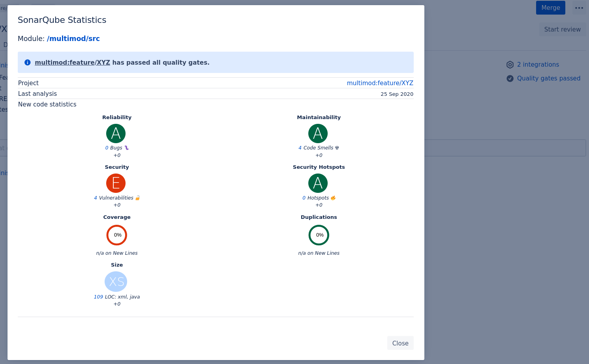Open the 4 Vulnerabilities count link
Image resolution: width=589 pixels, height=364 pixels.
click(96, 198)
